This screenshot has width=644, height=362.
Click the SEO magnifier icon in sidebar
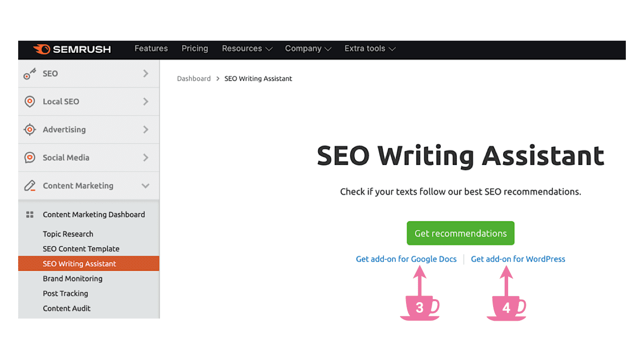coord(30,73)
